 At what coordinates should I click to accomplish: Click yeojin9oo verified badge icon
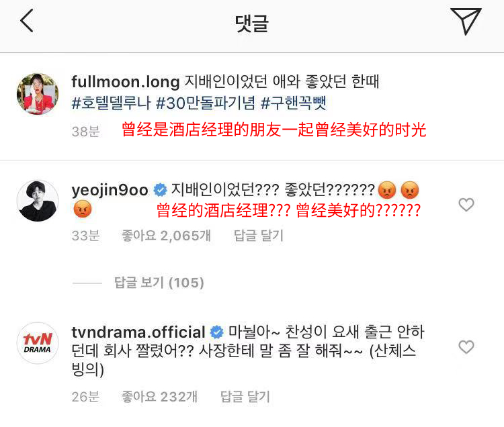click(160, 190)
